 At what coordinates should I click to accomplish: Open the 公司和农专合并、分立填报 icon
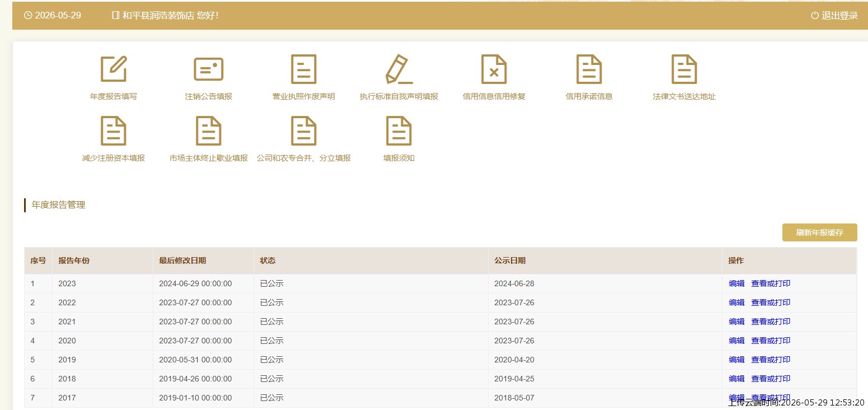(x=304, y=131)
